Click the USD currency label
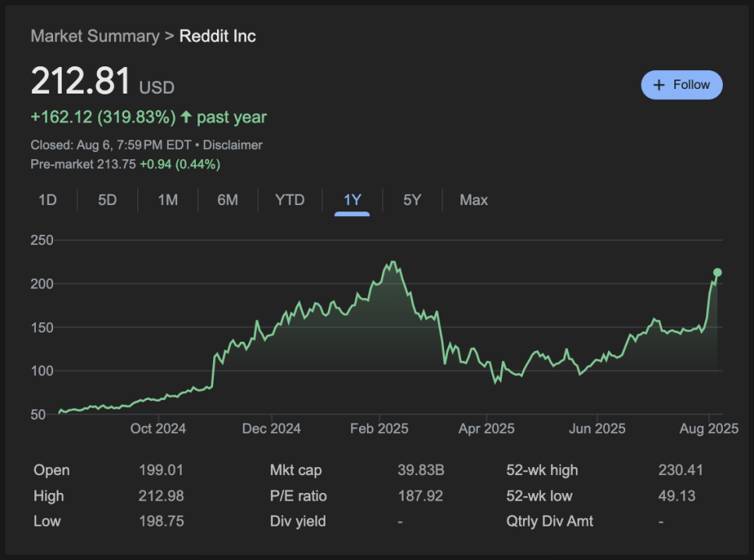 157,87
